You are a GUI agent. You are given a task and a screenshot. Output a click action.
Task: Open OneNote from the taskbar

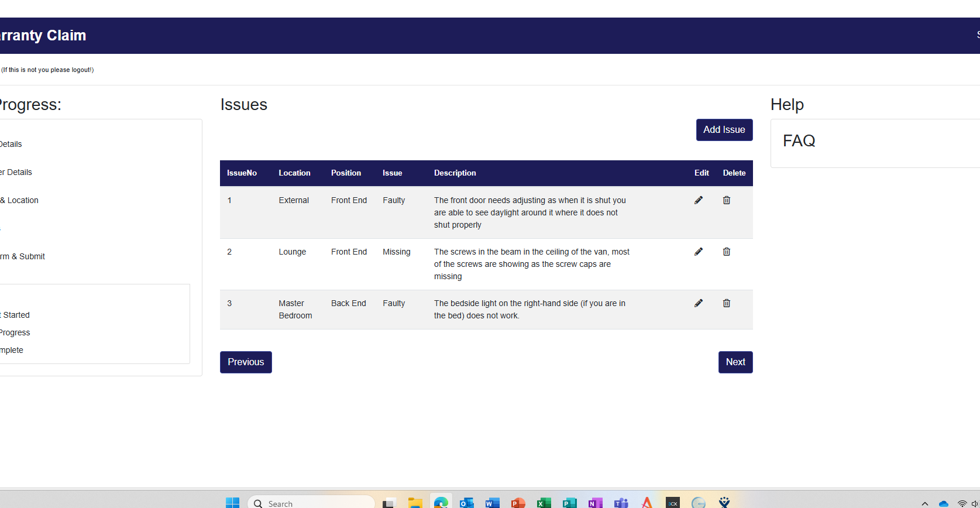pyautogui.click(x=595, y=503)
